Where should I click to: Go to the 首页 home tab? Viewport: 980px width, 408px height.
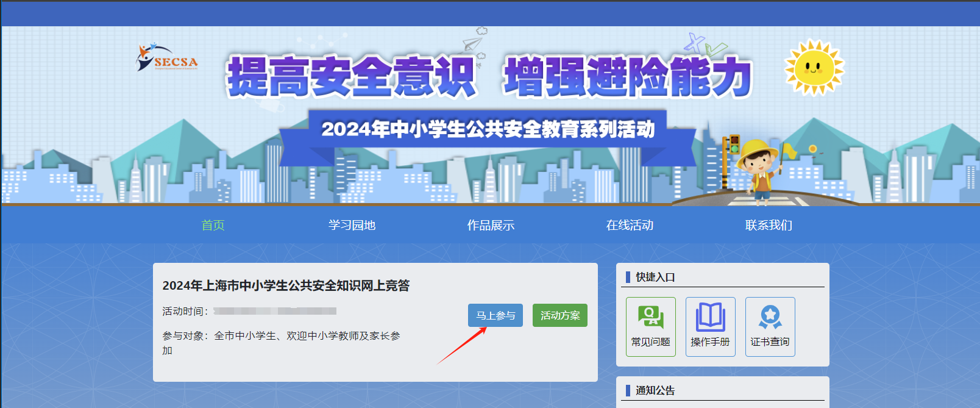pyautogui.click(x=213, y=225)
